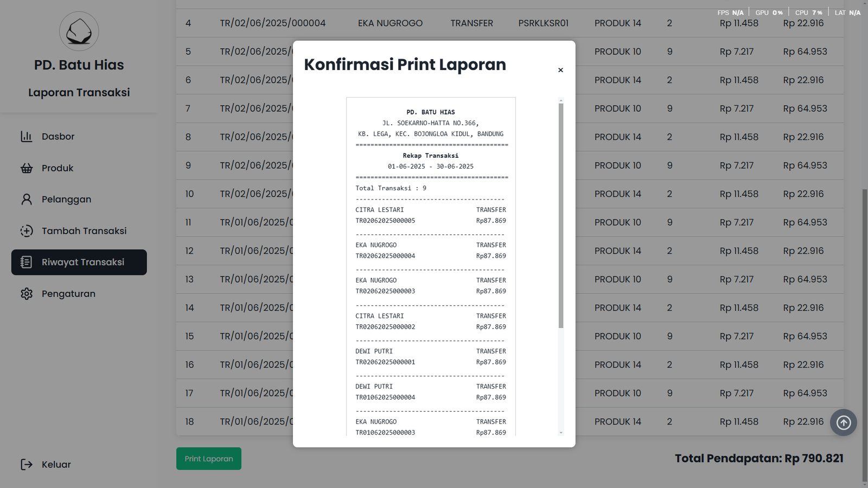This screenshot has height=488, width=868.
Task: Go to the Produk page
Action: click(58, 168)
